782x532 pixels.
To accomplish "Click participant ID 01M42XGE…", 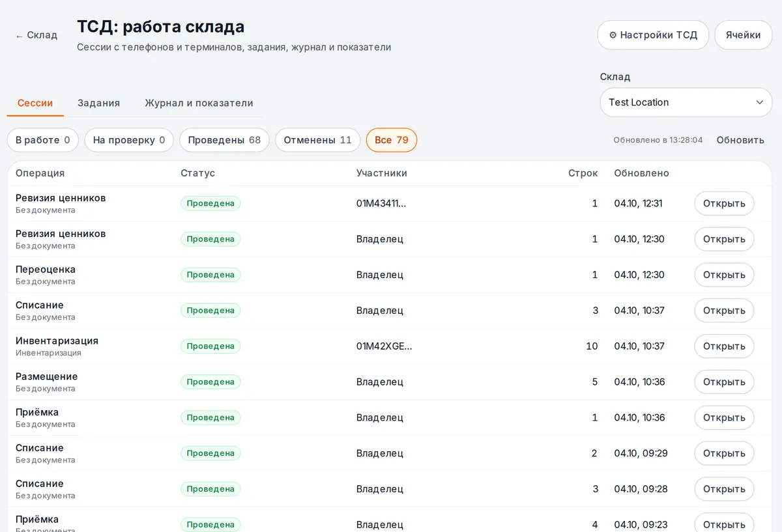I will pyautogui.click(x=384, y=346).
